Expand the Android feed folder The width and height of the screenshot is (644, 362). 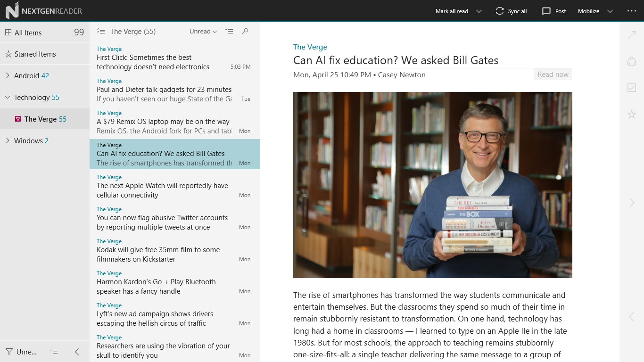(x=8, y=75)
